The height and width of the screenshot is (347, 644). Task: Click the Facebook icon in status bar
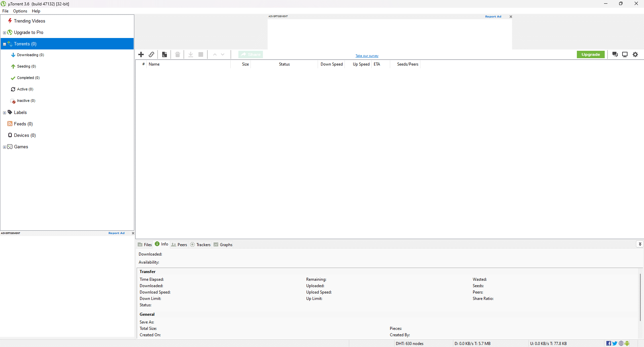[608, 343]
